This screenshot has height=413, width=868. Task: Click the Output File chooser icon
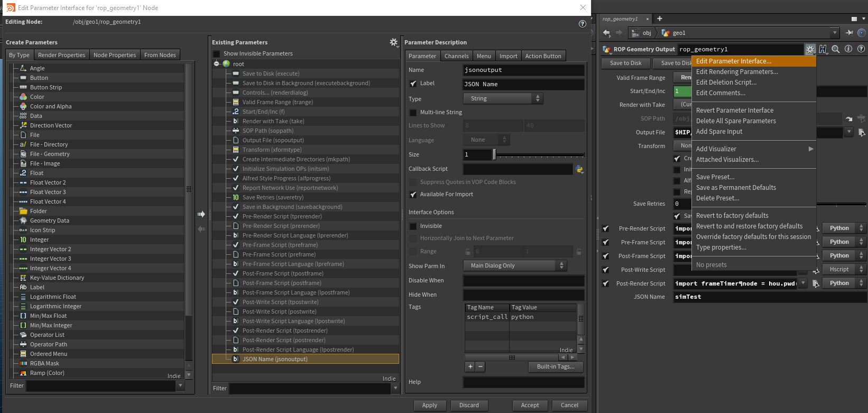click(861, 132)
